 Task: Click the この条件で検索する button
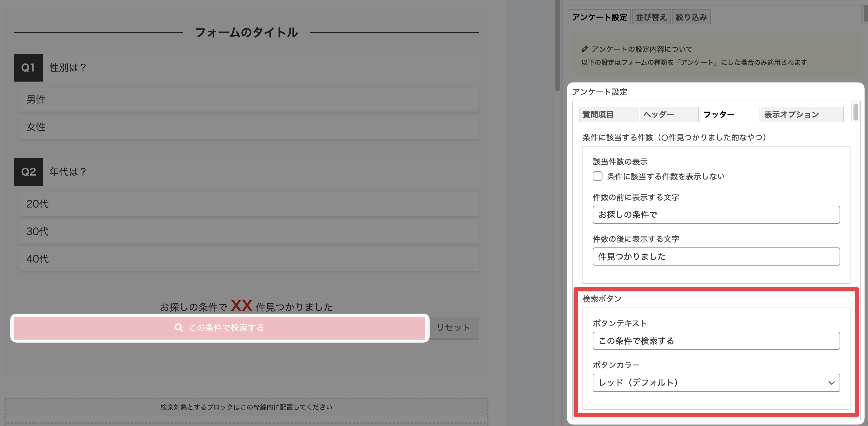pyautogui.click(x=220, y=328)
